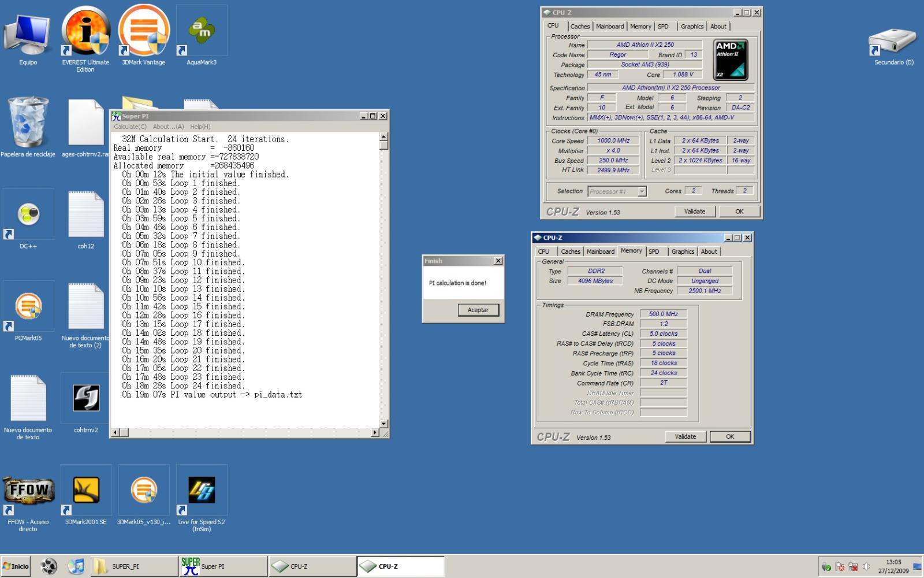Screen dimensions: 924x578
Task: Launch 3DMark2001 SE shortcut
Action: 85,495
